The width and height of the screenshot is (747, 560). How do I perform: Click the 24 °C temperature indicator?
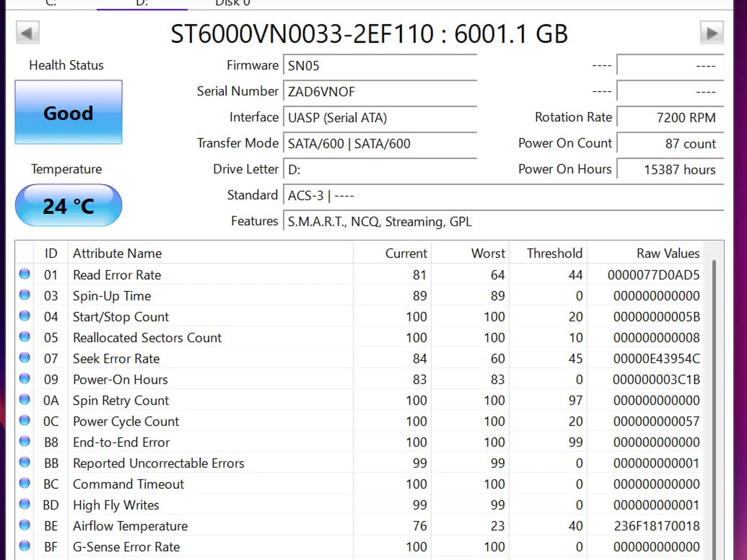(x=69, y=205)
